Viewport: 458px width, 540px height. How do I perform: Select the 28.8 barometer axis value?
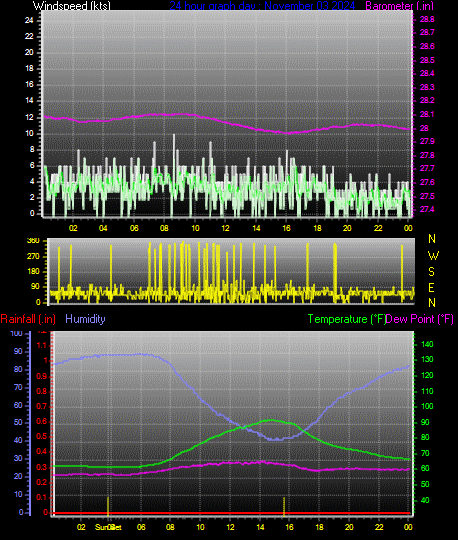427,19
